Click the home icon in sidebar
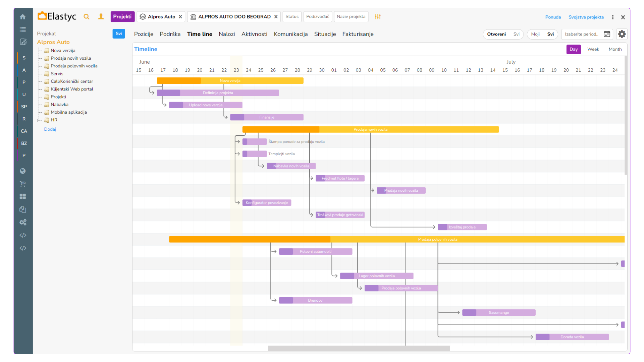The height and width of the screenshot is (362, 644). tap(22, 17)
